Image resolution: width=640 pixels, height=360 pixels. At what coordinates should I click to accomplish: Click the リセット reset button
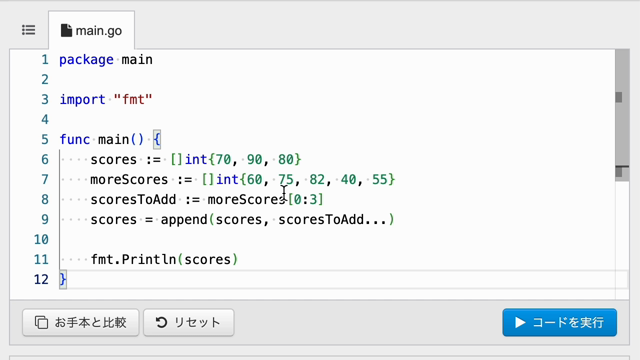tap(189, 322)
